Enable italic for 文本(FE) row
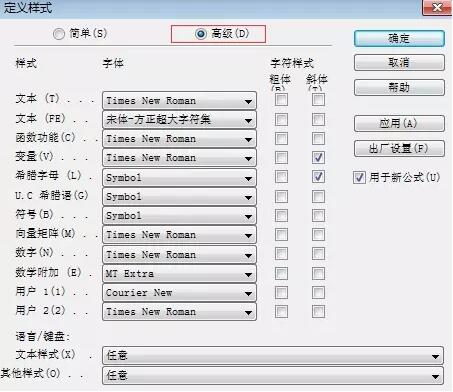 pyautogui.click(x=318, y=119)
